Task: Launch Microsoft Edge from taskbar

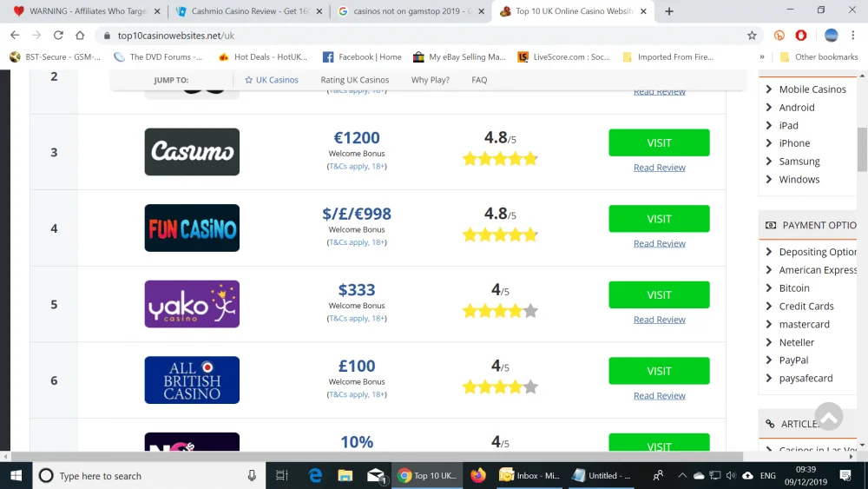Action: click(316, 476)
